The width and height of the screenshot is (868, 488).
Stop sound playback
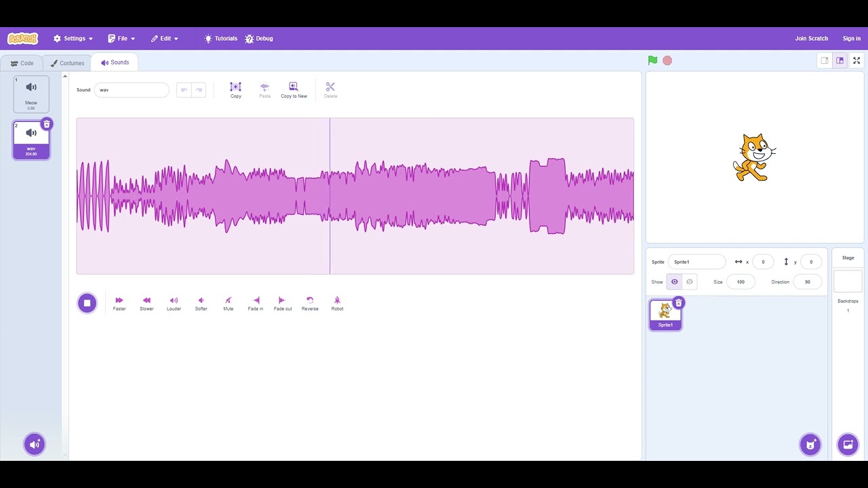87,303
